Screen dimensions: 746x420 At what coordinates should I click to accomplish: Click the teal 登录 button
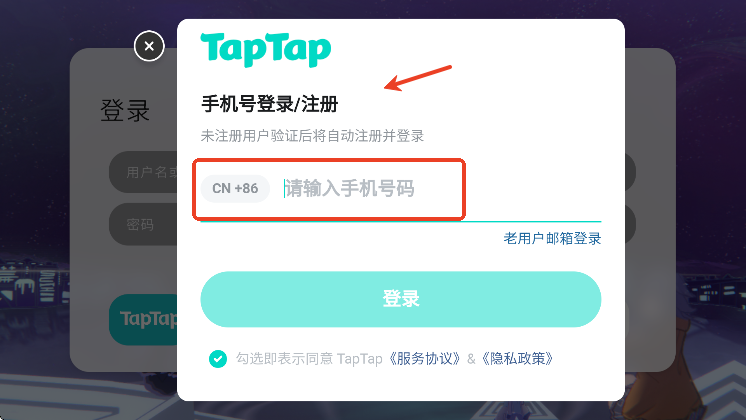point(401,299)
